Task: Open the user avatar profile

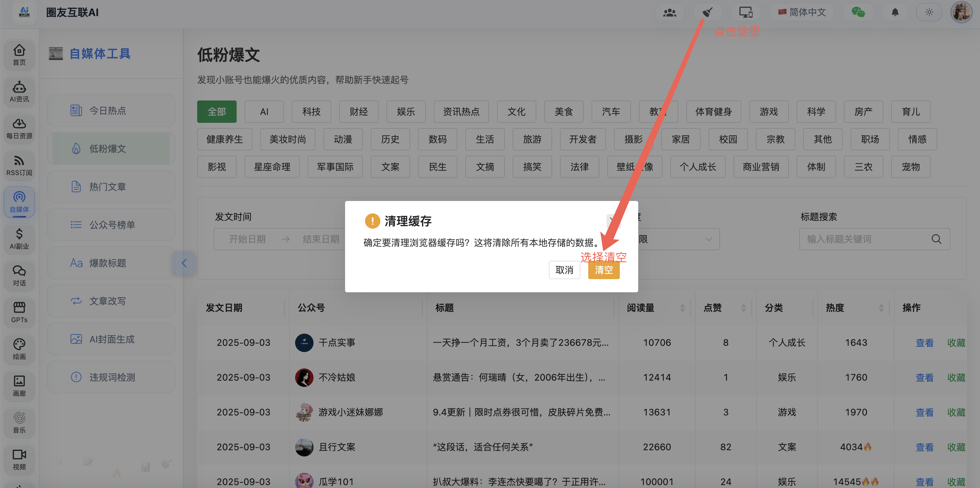Action: point(961,12)
